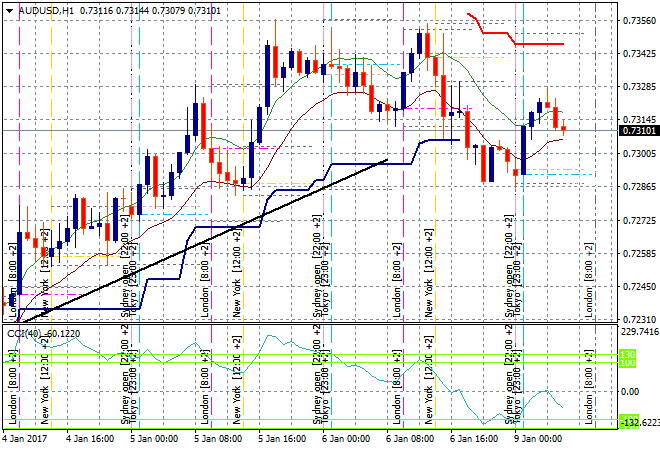Viewport: 660px width, 450px height.
Task: Click the 5 Jan 00:00 time label
Action: (x=154, y=439)
